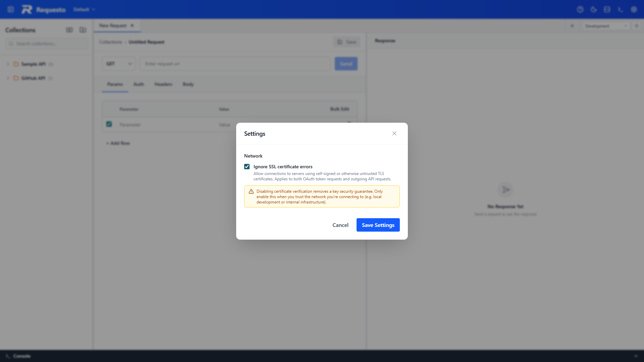Switch to the Body tab
This screenshot has width=644, height=362.
[x=188, y=84]
